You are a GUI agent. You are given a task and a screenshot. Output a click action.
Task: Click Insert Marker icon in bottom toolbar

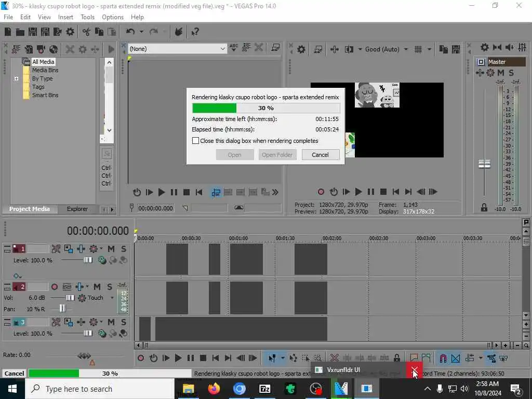coord(414,358)
